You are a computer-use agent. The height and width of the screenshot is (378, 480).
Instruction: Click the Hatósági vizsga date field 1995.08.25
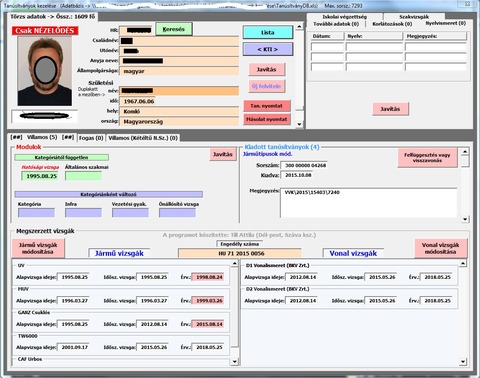click(40, 176)
